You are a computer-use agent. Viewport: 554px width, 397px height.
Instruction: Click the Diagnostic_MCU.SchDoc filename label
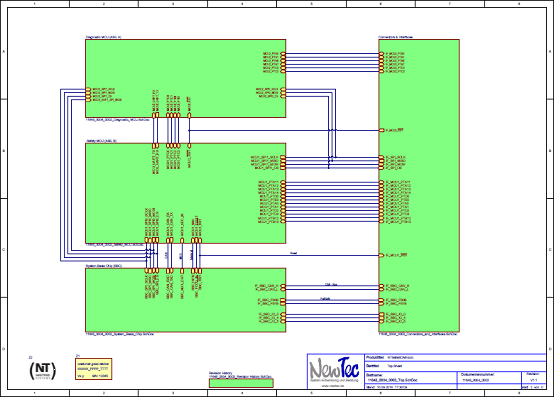(x=118, y=120)
